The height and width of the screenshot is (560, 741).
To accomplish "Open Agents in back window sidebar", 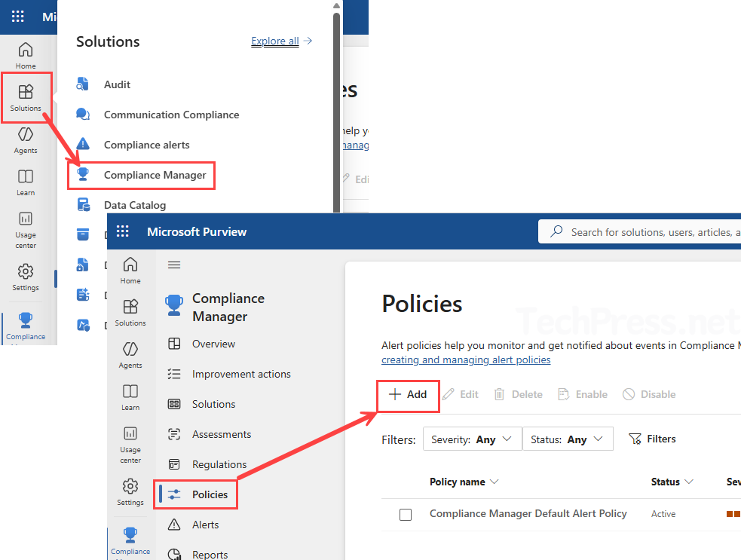I will 26,140.
